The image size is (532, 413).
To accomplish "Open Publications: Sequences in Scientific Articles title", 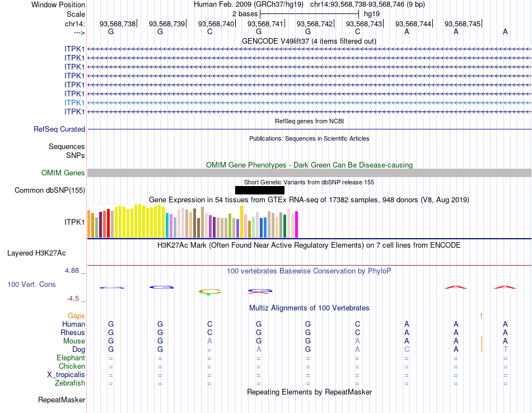I will (x=309, y=138).
